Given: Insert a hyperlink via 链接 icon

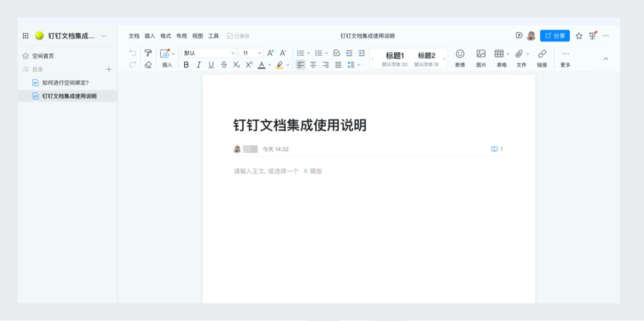Looking at the screenshot, I should [x=542, y=59].
